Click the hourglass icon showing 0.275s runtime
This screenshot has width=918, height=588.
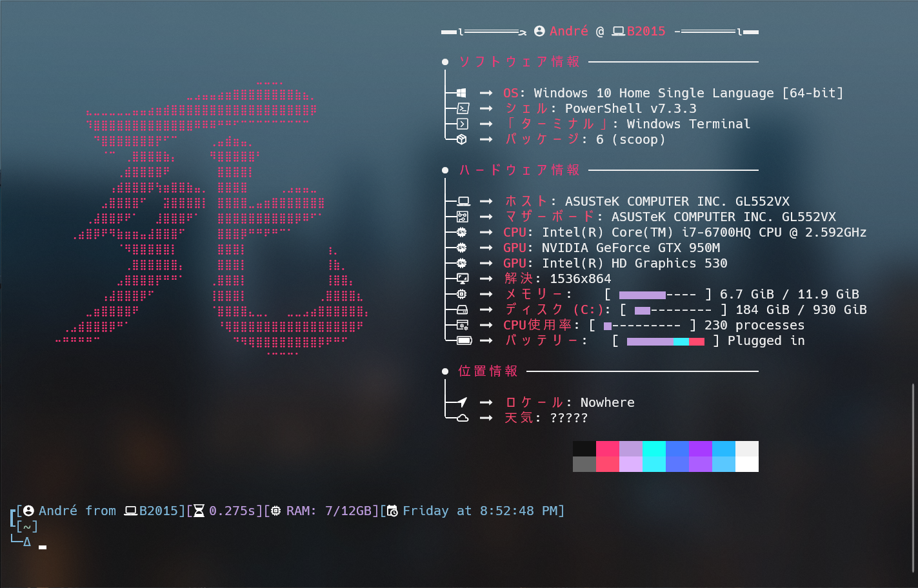coord(197,510)
